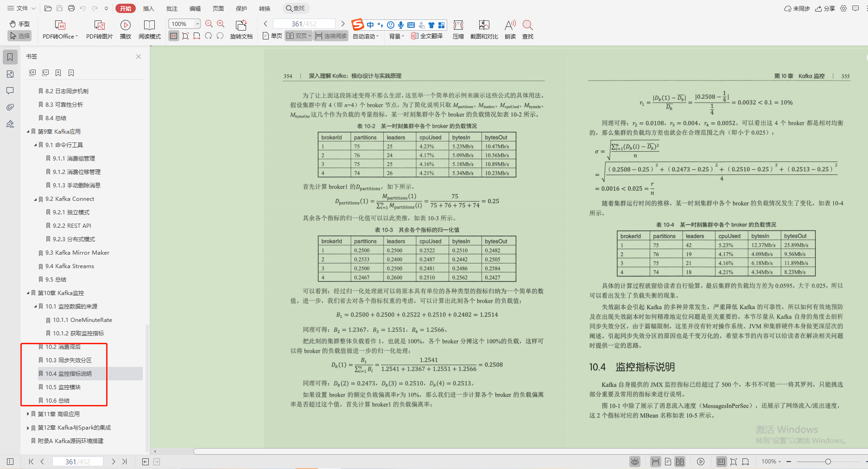Zoom in using plus magnifier icon
The image size is (868, 469).
click(221, 24)
